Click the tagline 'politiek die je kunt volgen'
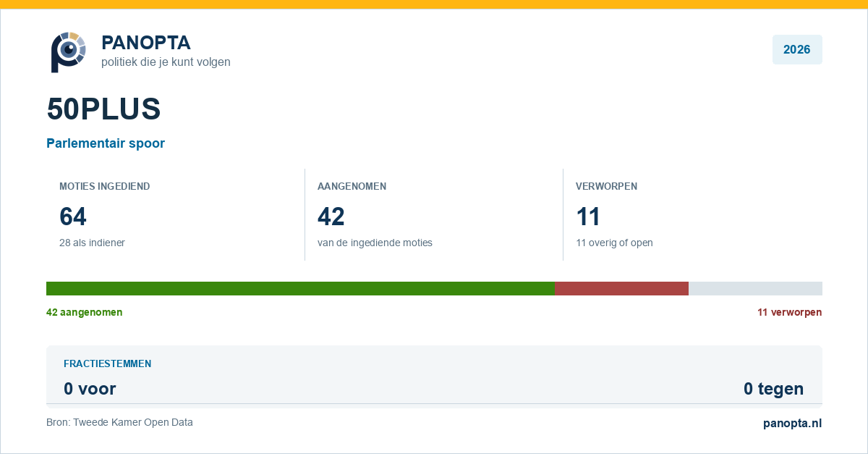The height and width of the screenshot is (454, 868). point(166,62)
